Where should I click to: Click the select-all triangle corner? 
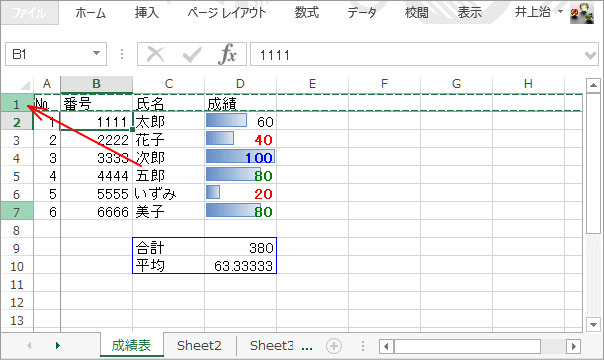click(24, 85)
